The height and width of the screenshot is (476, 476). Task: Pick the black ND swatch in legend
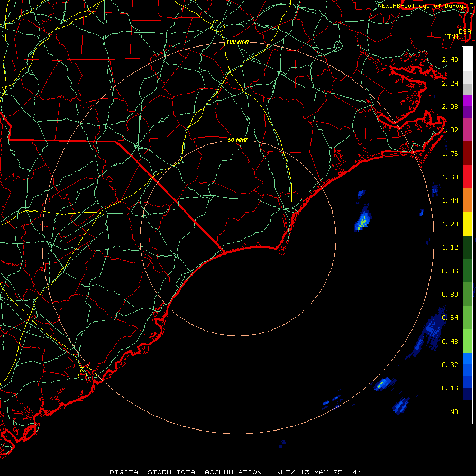[x=467, y=411]
